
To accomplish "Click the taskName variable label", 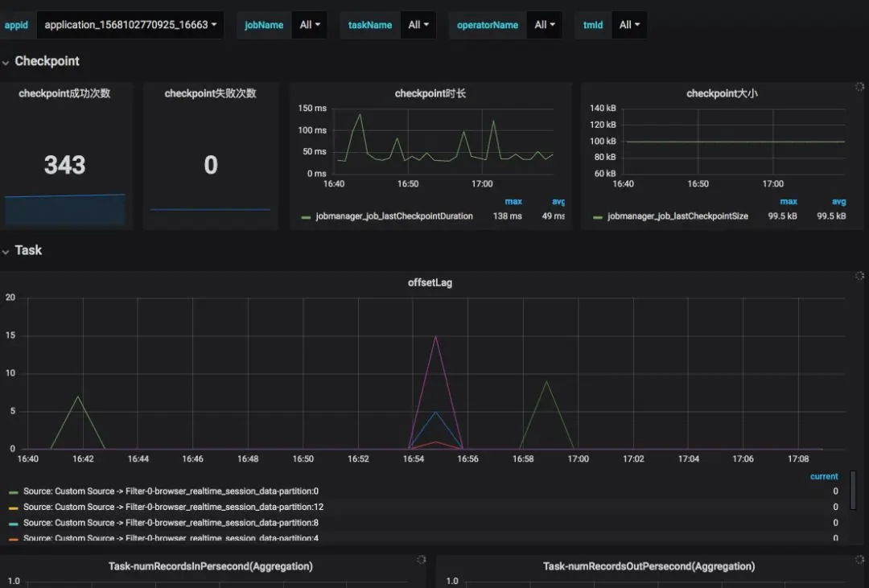I will pyautogui.click(x=369, y=25).
